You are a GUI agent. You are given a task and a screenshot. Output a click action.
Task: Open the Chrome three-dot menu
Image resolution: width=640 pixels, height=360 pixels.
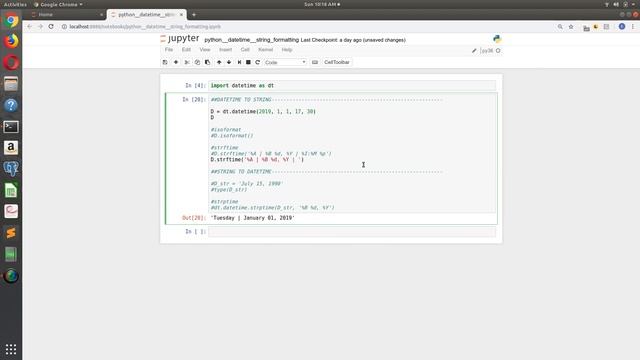tap(633, 27)
